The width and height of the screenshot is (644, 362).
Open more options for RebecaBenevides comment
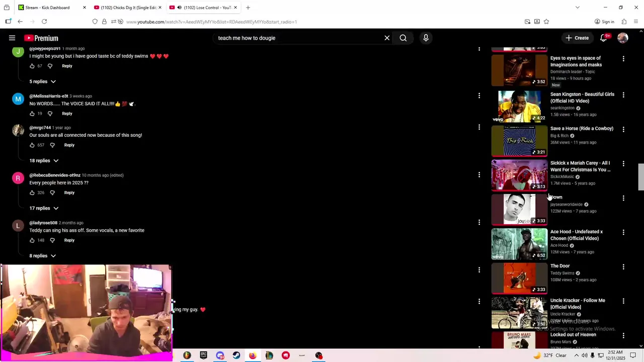pos(479,174)
